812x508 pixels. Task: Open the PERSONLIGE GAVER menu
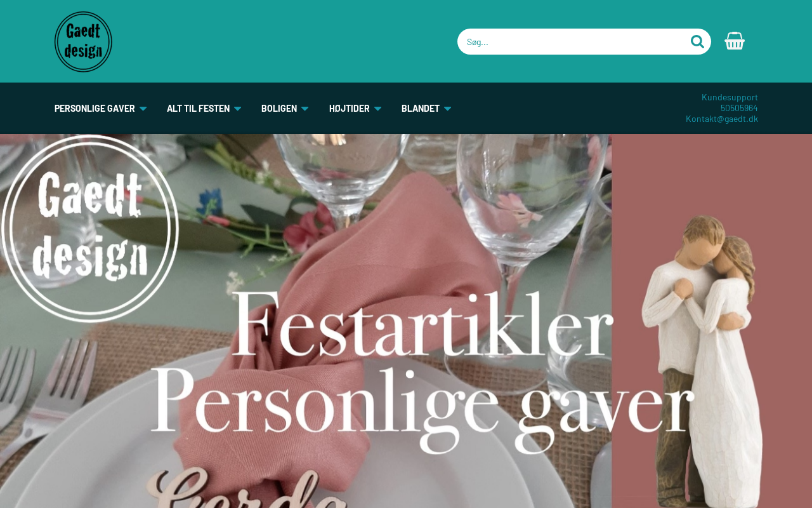click(x=95, y=108)
